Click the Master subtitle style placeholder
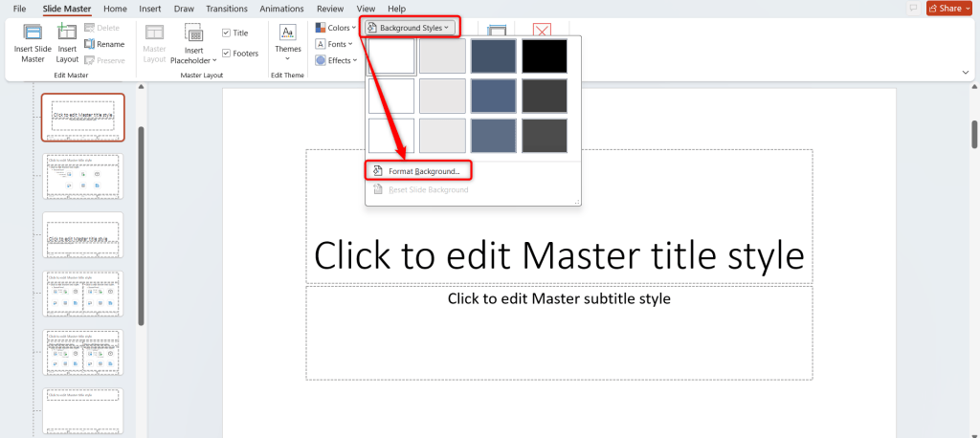The image size is (980, 438). coord(559,333)
